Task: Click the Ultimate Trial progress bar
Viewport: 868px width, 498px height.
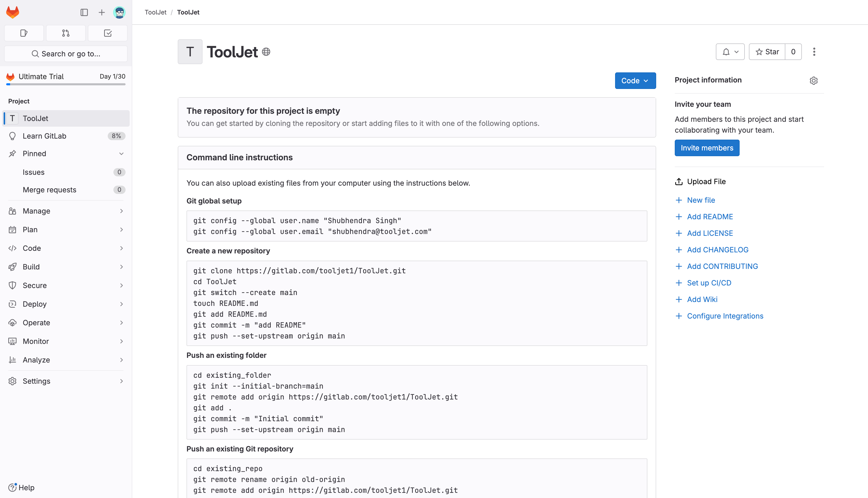Action: tap(66, 84)
